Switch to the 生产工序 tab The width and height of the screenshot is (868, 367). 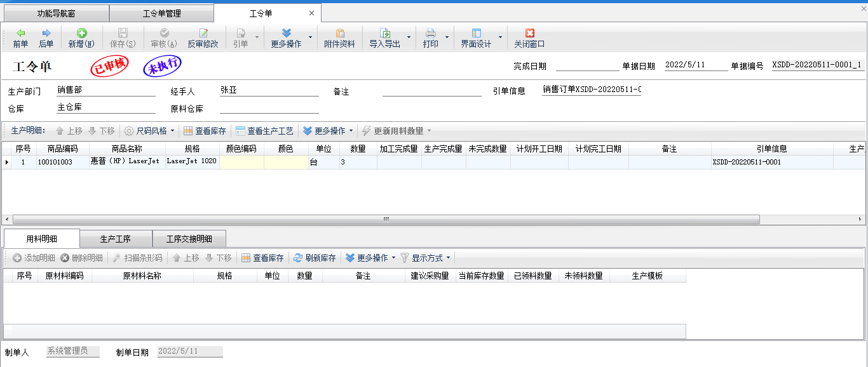coord(116,239)
